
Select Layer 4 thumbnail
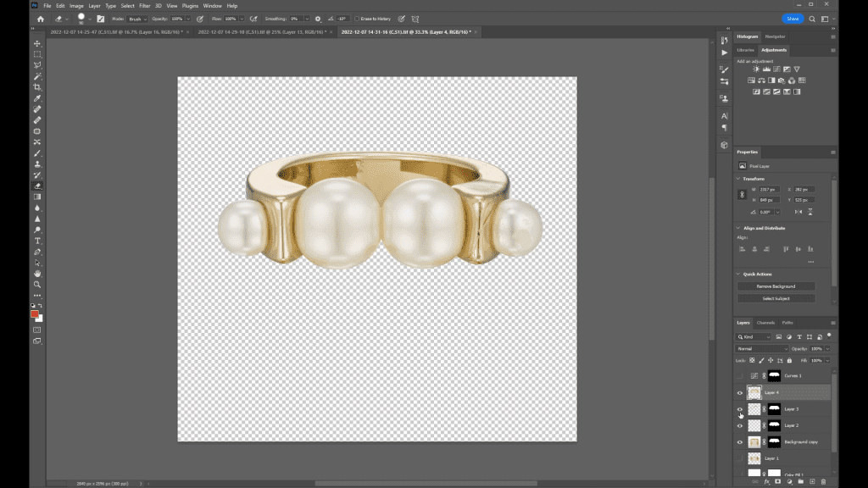point(754,393)
